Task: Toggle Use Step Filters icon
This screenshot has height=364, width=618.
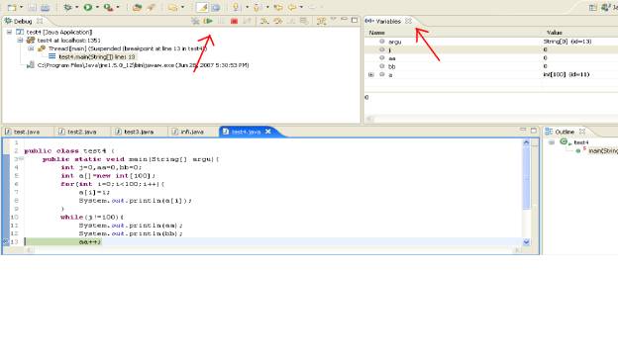Action: click(322, 21)
